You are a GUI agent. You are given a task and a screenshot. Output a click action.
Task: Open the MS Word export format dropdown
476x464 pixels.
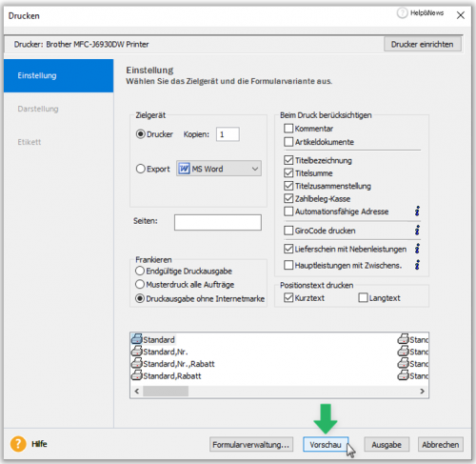coord(219,169)
